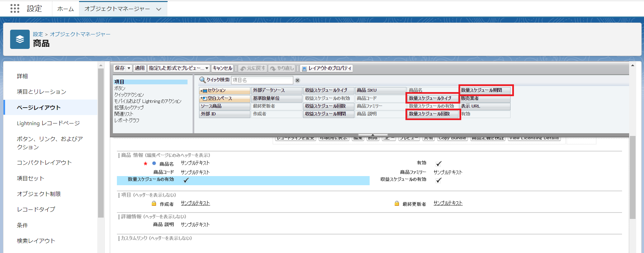The width and height of the screenshot is (644, 253).
Task: Open Lightning レコードページ in sidebar
Action: coord(48,123)
